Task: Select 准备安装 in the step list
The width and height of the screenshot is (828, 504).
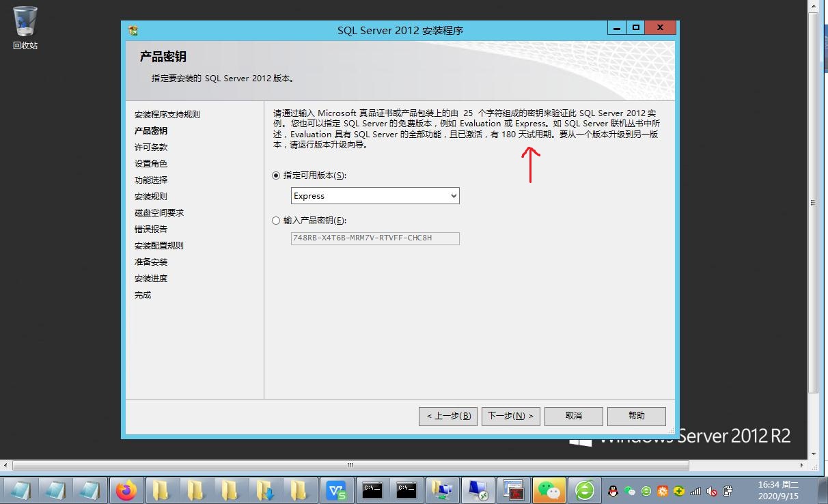Action: coord(151,262)
